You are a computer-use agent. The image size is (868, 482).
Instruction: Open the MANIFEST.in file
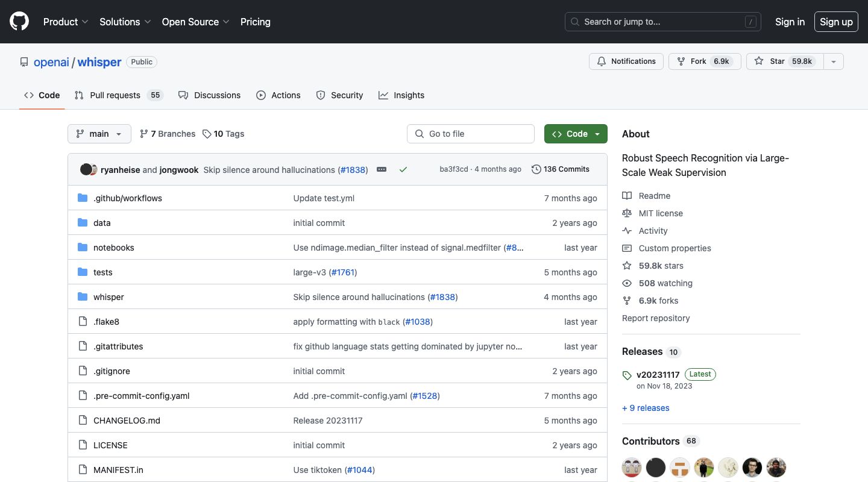(x=118, y=470)
